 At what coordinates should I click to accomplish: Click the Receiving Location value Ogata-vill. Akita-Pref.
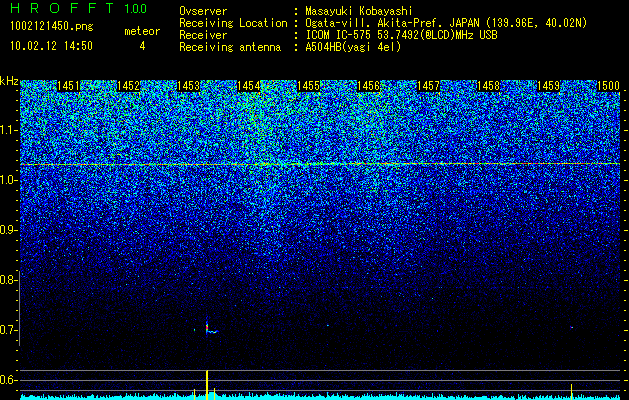[x=376, y=23]
